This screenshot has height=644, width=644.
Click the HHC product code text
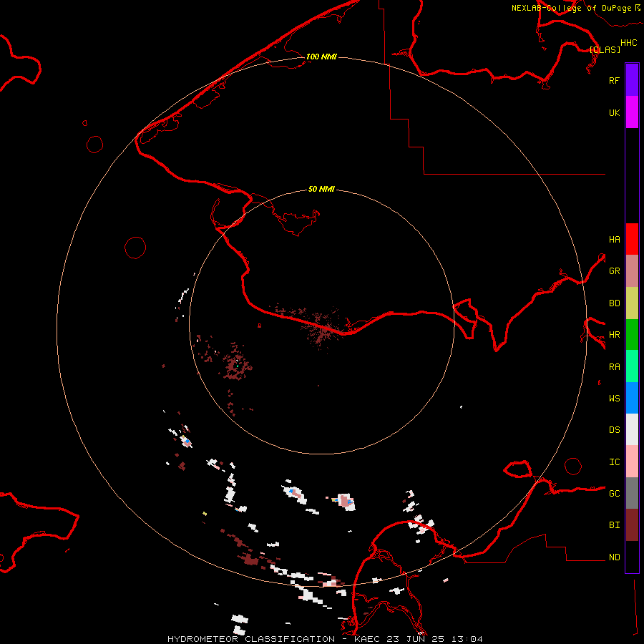[628, 43]
